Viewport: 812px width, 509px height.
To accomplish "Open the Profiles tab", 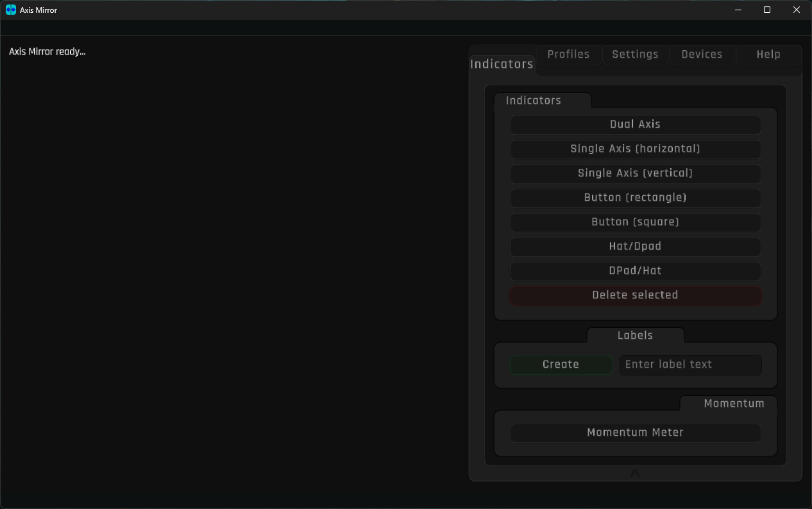I will pyautogui.click(x=568, y=55).
